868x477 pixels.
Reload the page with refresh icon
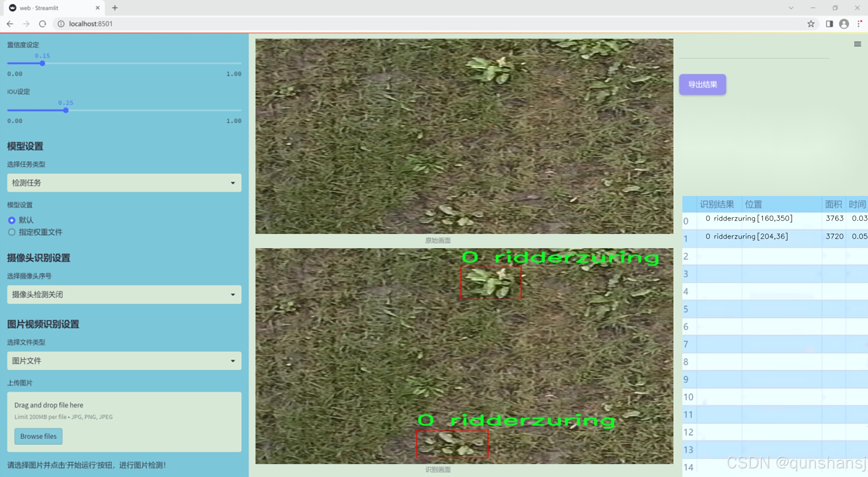pyautogui.click(x=43, y=24)
